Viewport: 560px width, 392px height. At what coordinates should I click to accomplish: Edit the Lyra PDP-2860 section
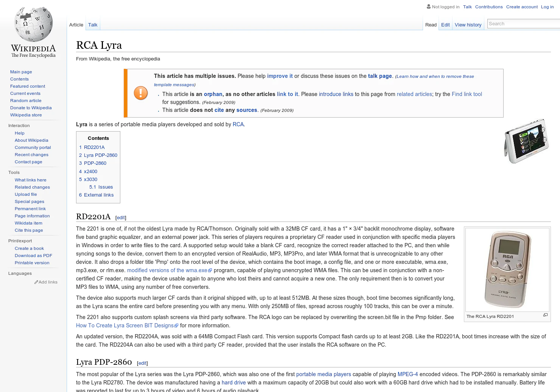tap(142, 363)
